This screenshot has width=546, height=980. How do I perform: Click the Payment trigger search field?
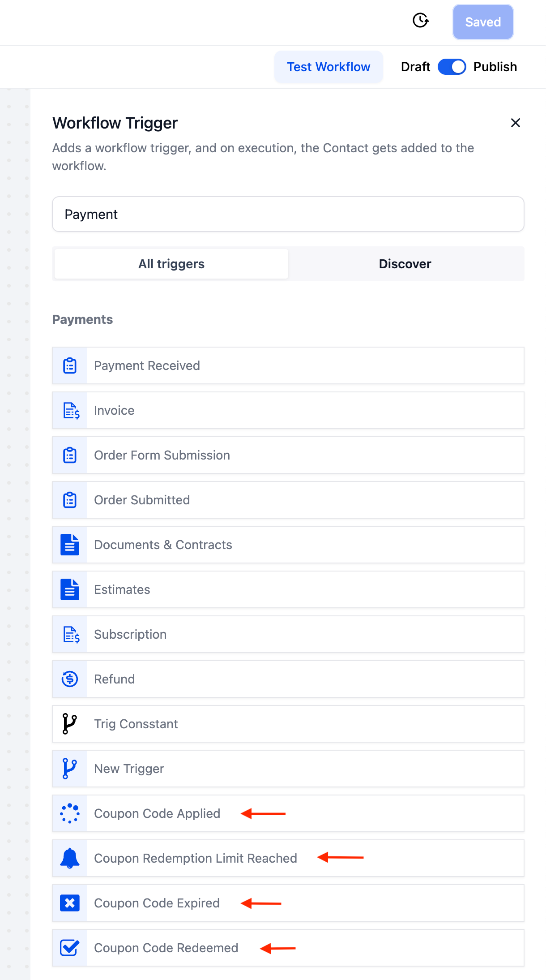point(288,214)
